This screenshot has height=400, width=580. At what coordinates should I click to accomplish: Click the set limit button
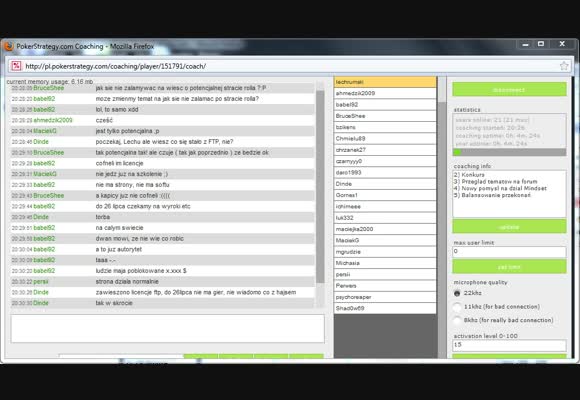pos(509,266)
